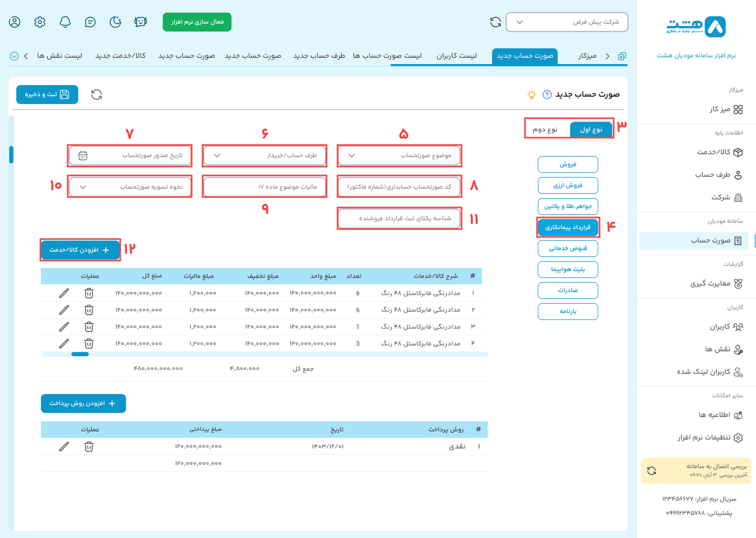The width and height of the screenshot is (756, 538).
Task: Toggle dark mode with the moon icon
Action: pos(115,22)
